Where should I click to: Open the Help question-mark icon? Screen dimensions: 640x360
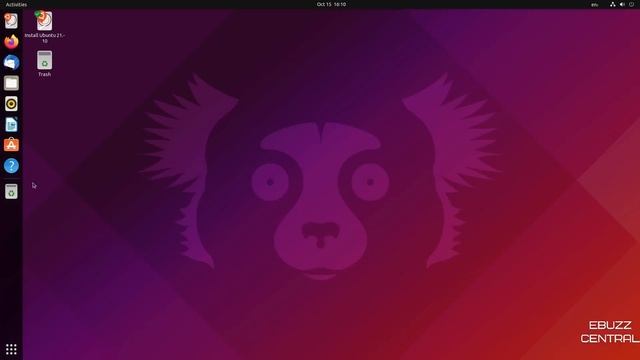point(11,166)
